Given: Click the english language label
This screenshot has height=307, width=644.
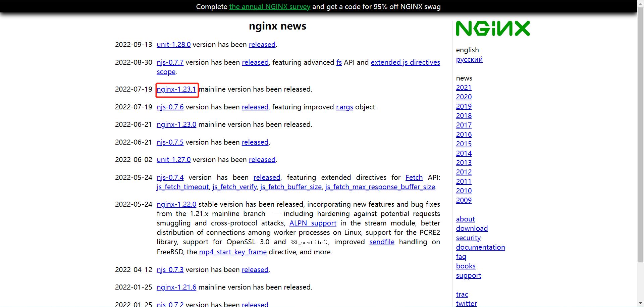Looking at the screenshot, I should [467, 50].
